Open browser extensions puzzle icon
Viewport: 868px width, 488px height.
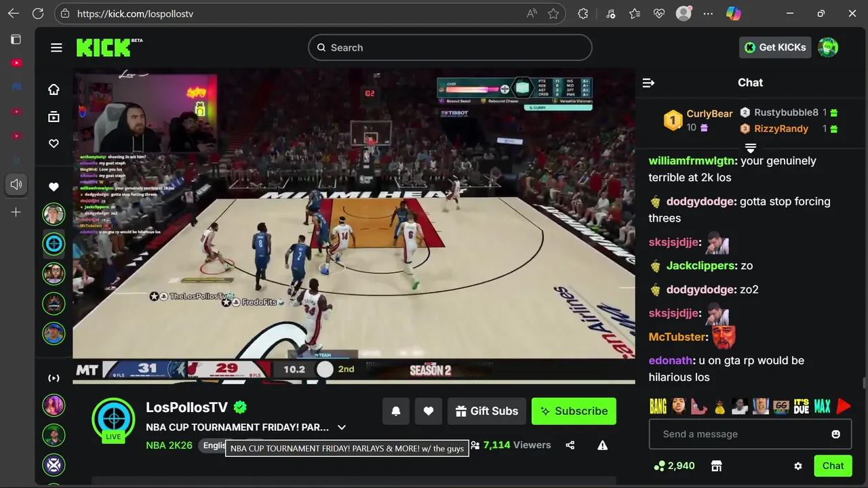pyautogui.click(x=583, y=14)
